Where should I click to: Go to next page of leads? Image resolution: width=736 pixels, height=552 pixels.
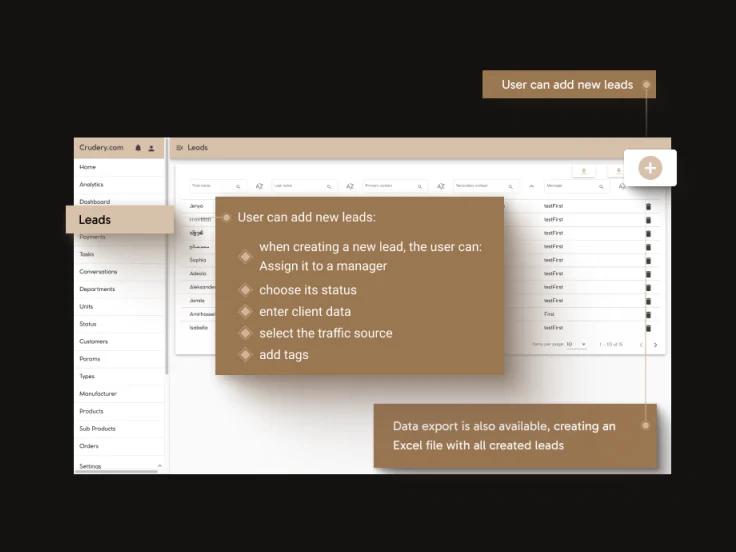point(655,345)
